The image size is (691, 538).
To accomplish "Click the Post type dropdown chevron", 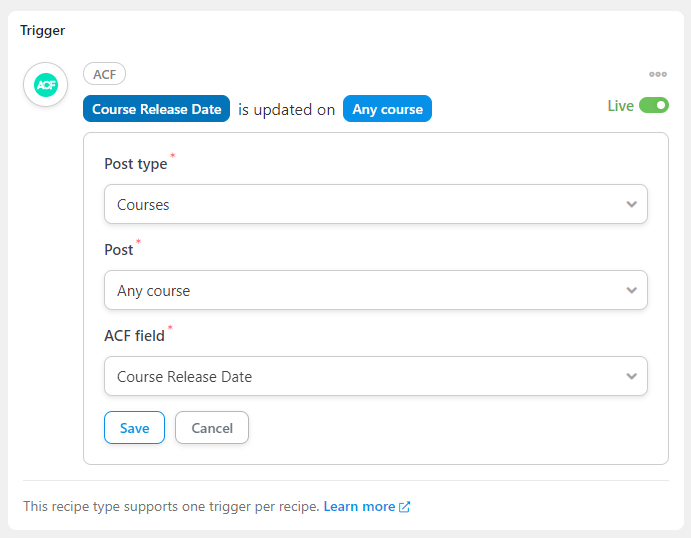I will tap(632, 204).
